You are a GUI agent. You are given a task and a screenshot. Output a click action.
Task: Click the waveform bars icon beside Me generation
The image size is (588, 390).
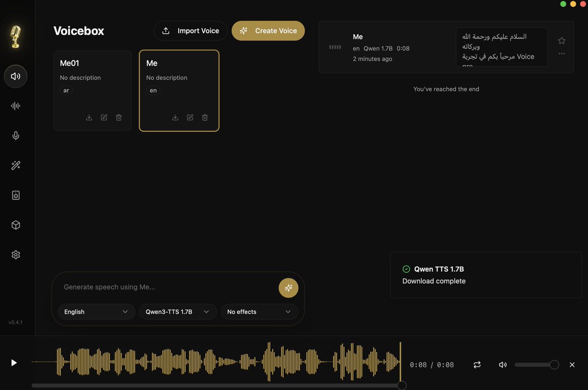[335, 47]
